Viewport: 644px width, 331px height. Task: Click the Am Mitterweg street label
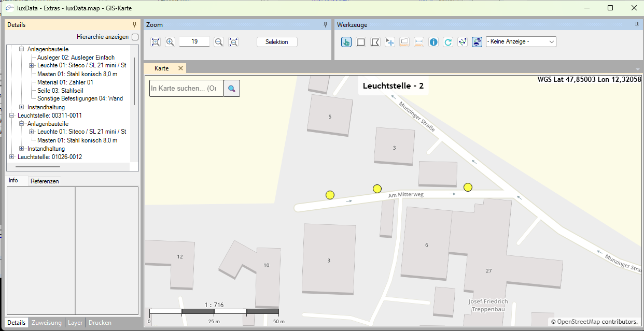coord(406,195)
